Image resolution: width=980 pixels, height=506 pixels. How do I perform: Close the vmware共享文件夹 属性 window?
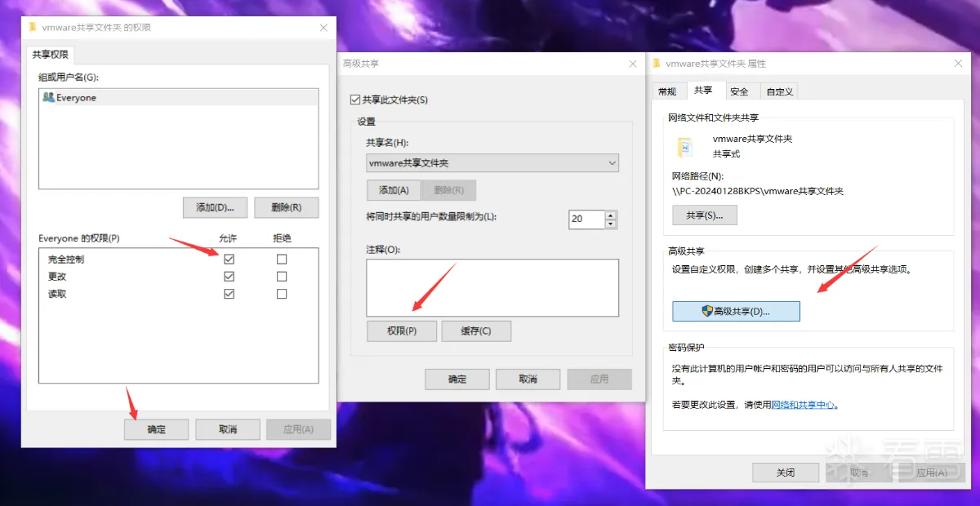[x=958, y=63]
